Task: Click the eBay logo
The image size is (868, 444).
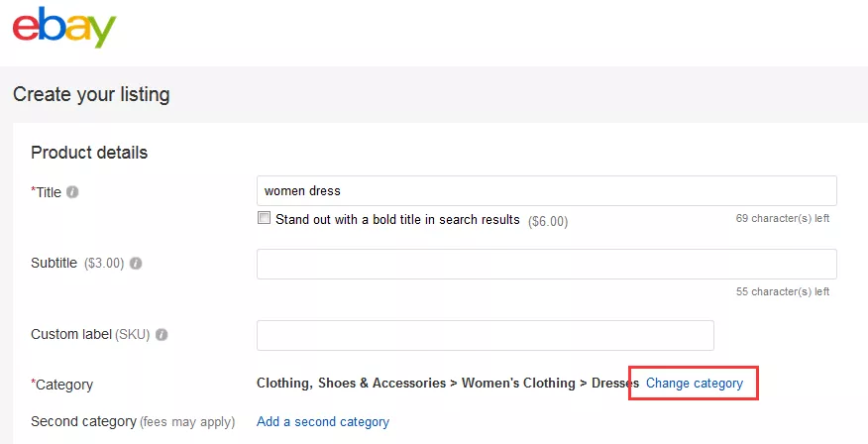Action: [64, 28]
